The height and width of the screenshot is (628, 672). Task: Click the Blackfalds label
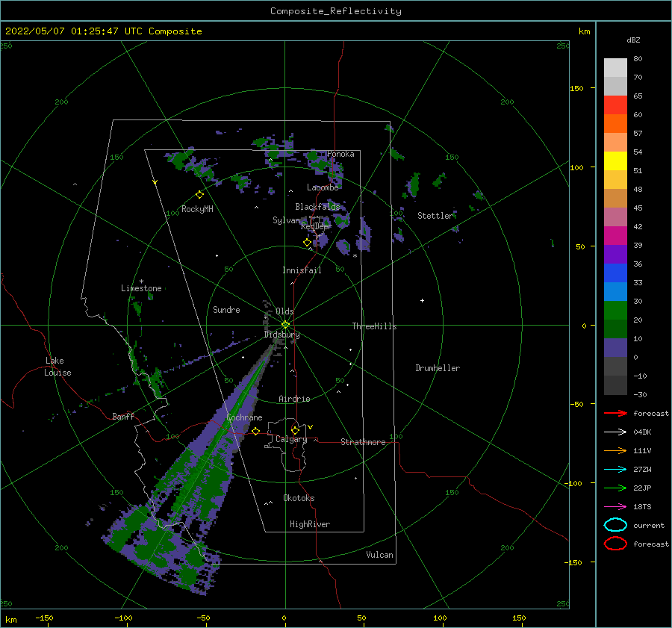click(x=317, y=207)
